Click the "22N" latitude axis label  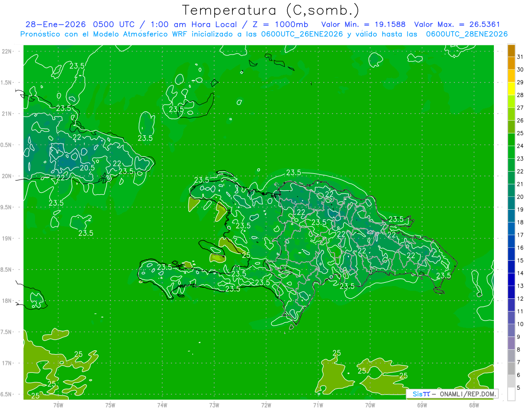(7, 51)
